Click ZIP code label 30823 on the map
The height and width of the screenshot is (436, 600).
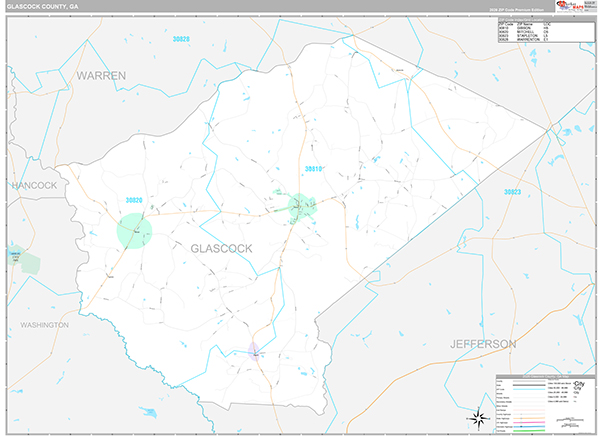click(x=512, y=192)
